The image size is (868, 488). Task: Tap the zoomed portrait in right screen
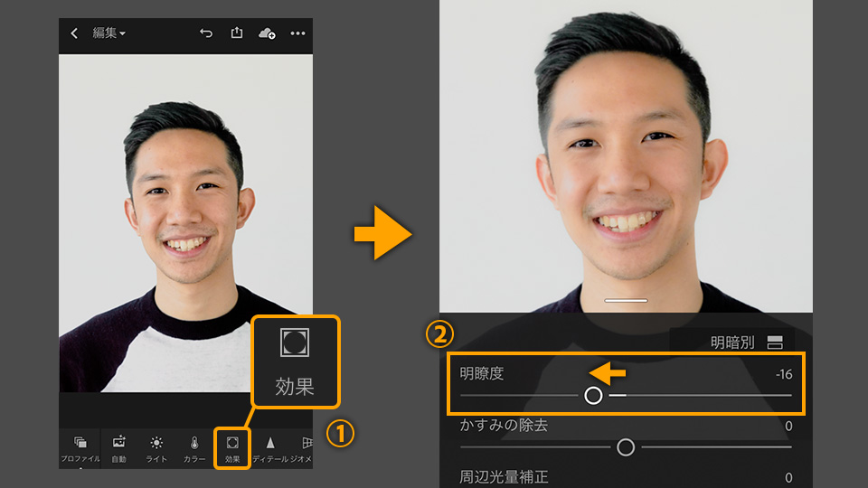pyautogui.click(x=626, y=156)
